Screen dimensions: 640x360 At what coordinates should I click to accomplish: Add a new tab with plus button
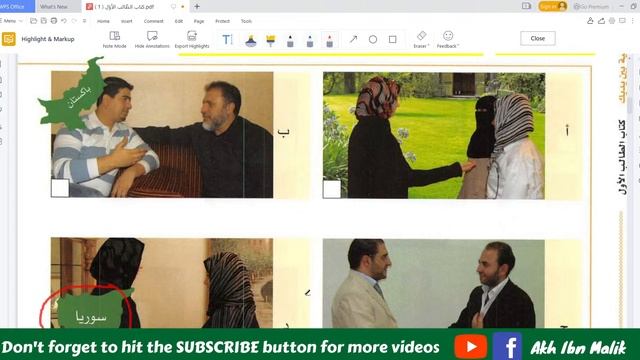pyautogui.click(x=197, y=7)
